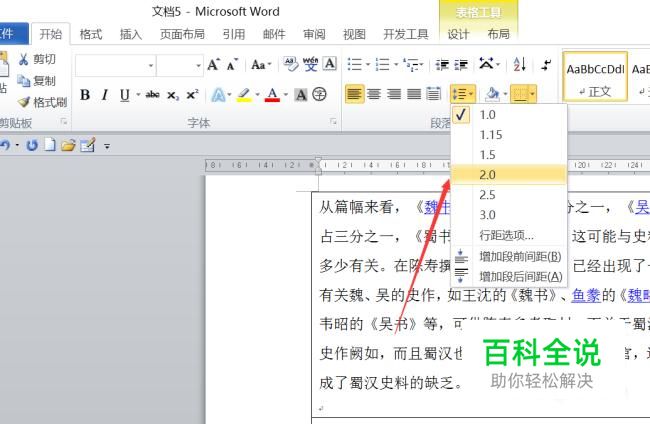Click the Numbering list icon

pyautogui.click(x=382, y=64)
